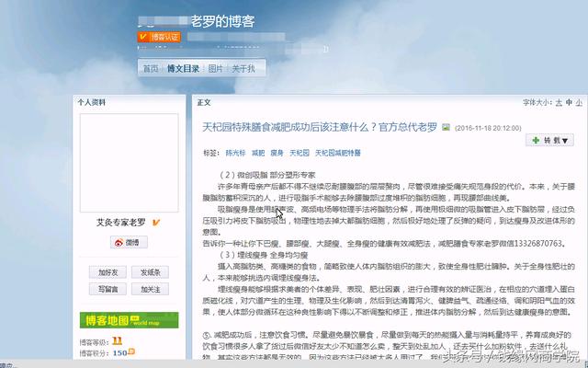This screenshot has height=368, width=588.
Task: Click the image icon beside the article title
Action: [x=447, y=127]
